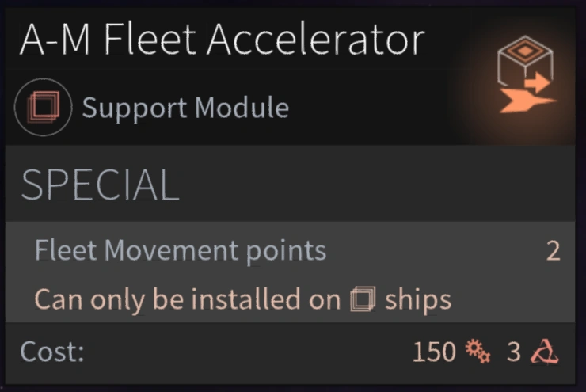586x392 pixels.
Task: Click the 'Support Module' label text
Action: tap(185, 107)
